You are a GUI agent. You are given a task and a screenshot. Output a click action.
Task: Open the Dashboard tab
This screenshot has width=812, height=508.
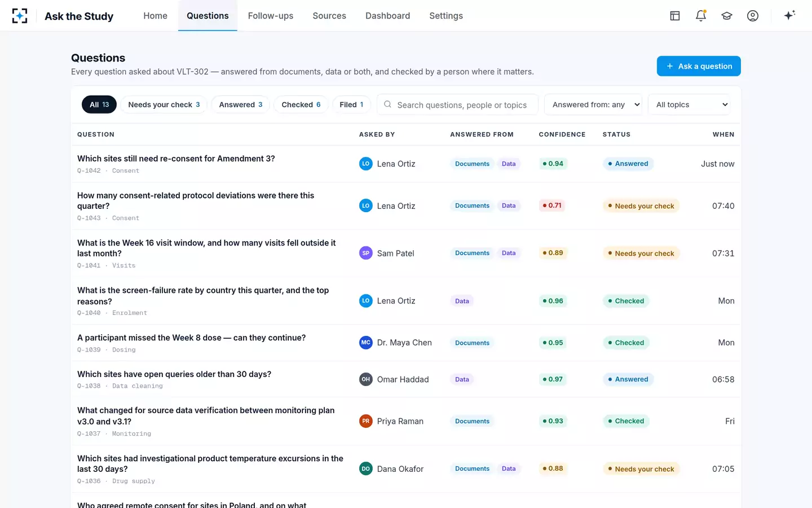point(388,16)
